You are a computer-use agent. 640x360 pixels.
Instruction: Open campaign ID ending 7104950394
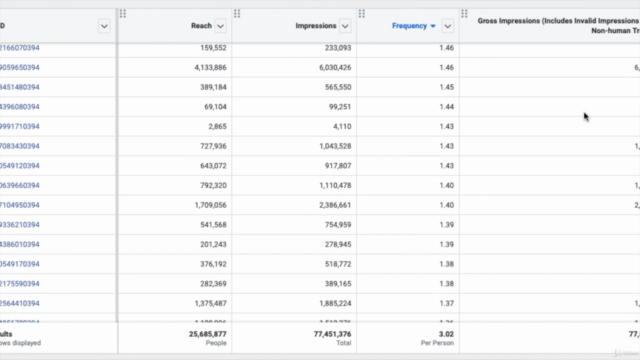pyautogui.click(x=20, y=205)
